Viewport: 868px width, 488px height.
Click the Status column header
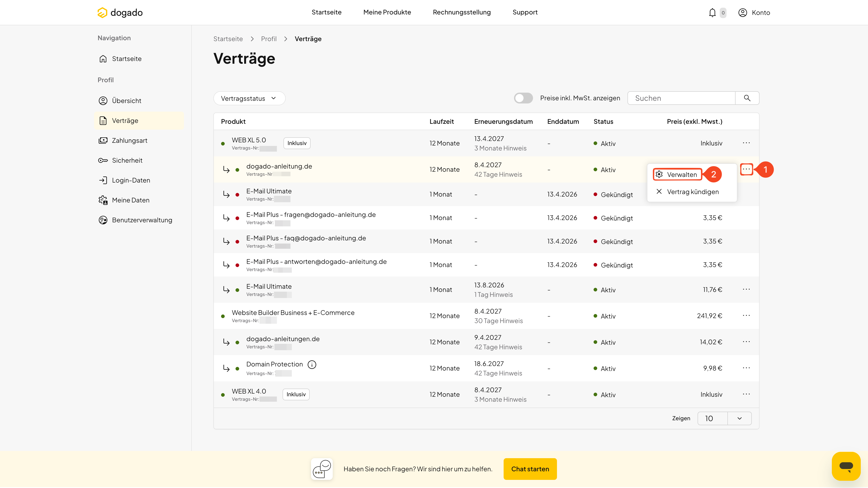603,122
